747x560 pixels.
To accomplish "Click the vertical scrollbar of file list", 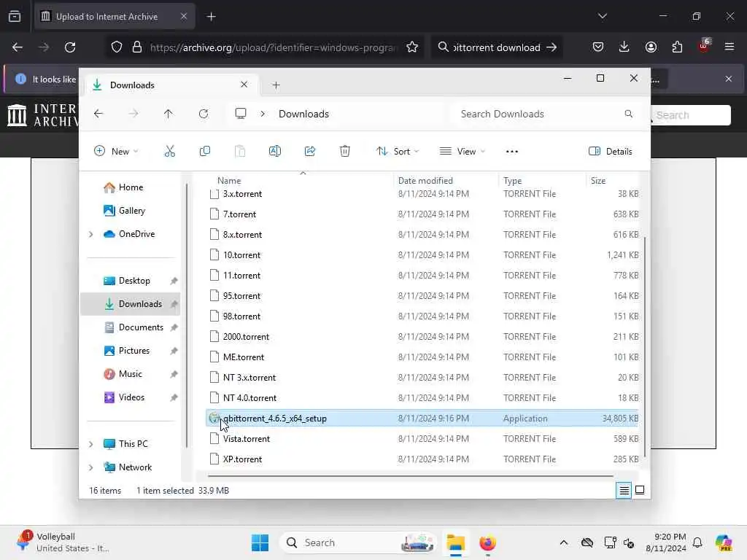I will point(645,346).
